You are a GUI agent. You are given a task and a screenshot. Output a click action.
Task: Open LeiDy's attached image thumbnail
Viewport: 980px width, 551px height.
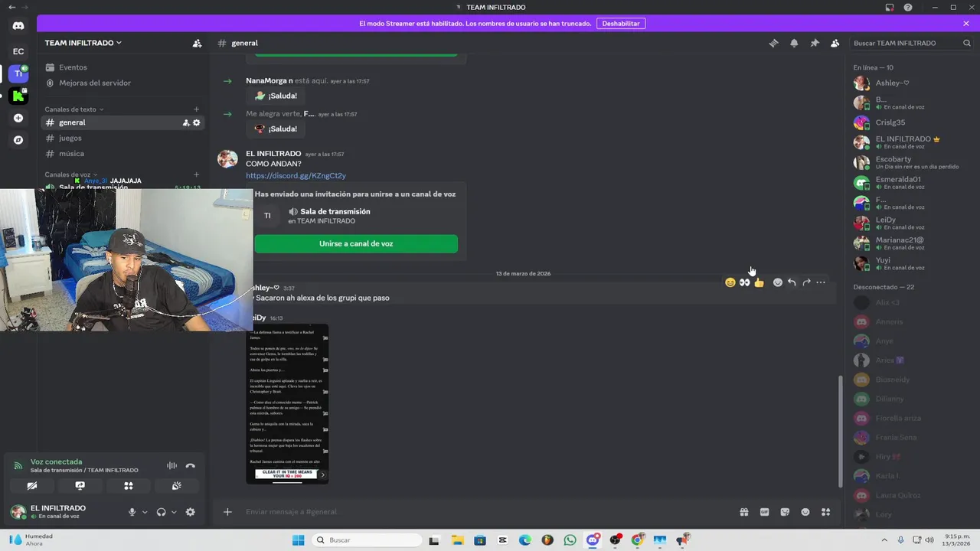287,404
